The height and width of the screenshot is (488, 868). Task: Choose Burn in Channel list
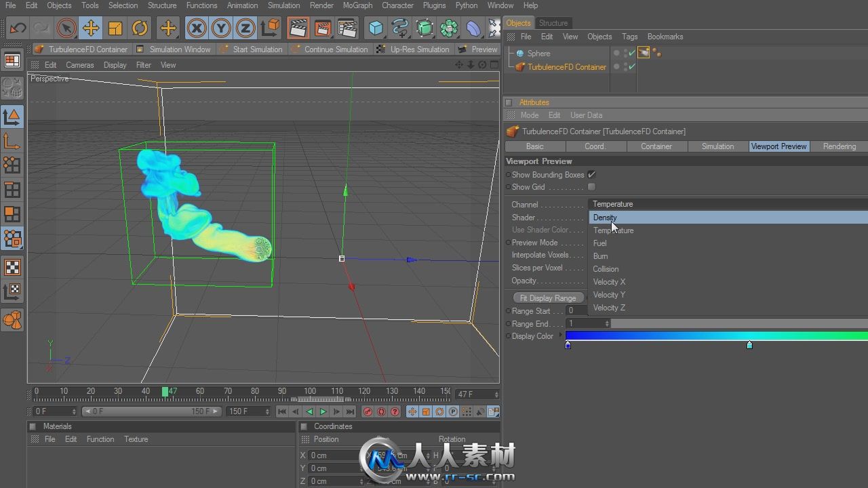[x=728, y=256]
